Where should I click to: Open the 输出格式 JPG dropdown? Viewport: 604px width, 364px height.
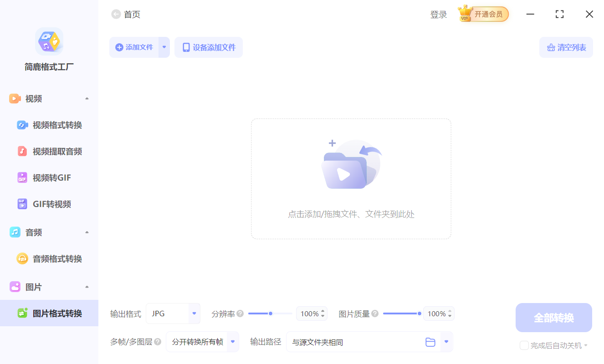[x=173, y=313]
